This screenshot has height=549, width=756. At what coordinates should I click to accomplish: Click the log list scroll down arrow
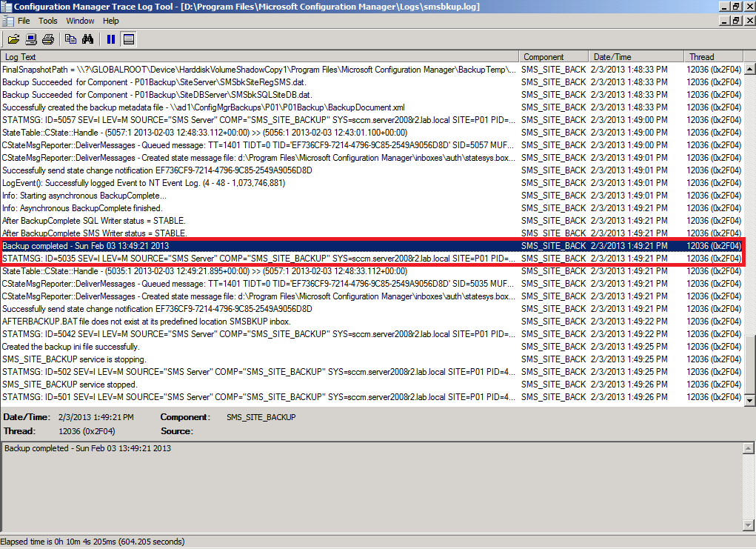point(750,400)
